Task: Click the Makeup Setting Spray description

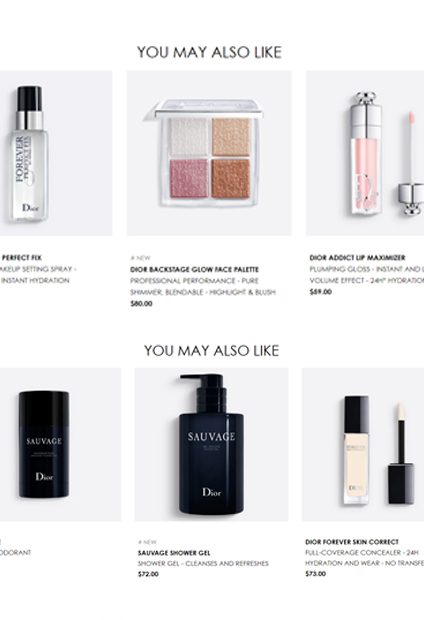Action: click(38, 275)
